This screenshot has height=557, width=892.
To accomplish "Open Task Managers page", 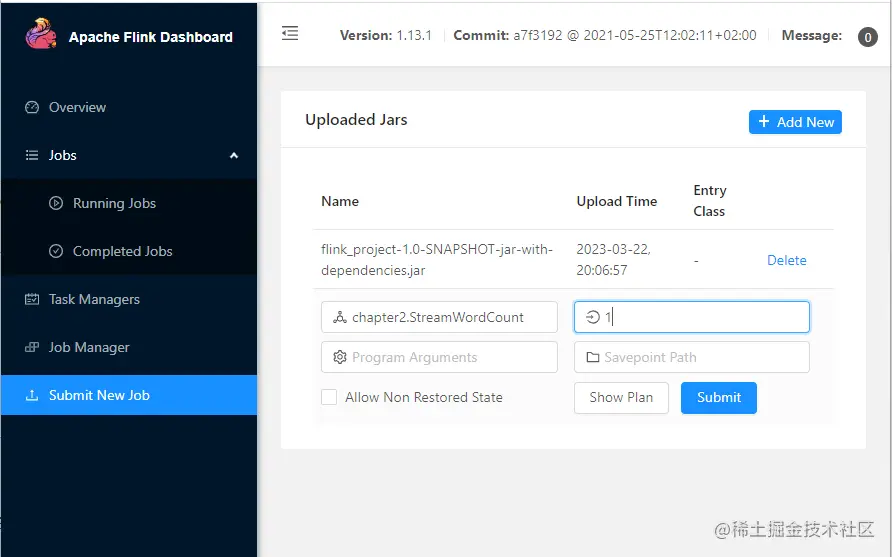I will click(129, 299).
